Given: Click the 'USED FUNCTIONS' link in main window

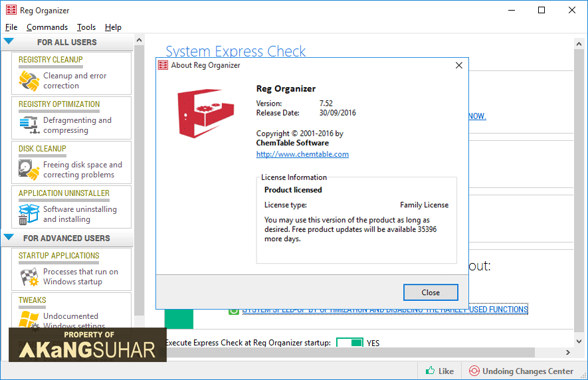Looking at the screenshot, I should coord(498,309).
